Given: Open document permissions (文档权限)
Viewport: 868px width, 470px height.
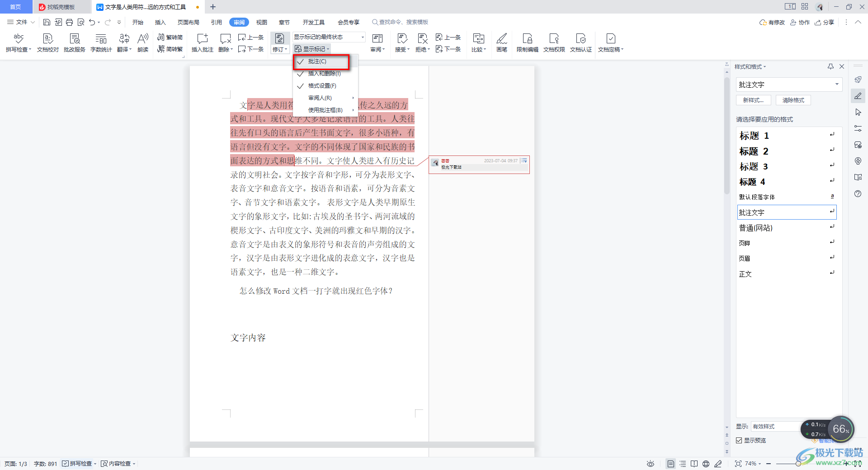Looking at the screenshot, I should click(554, 43).
